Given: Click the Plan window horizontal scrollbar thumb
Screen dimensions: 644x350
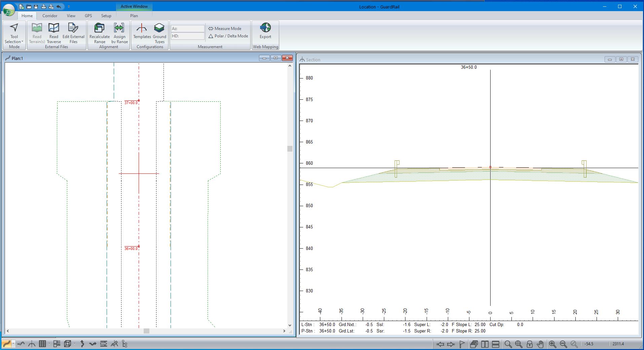Looking at the screenshot, I should (146, 331).
